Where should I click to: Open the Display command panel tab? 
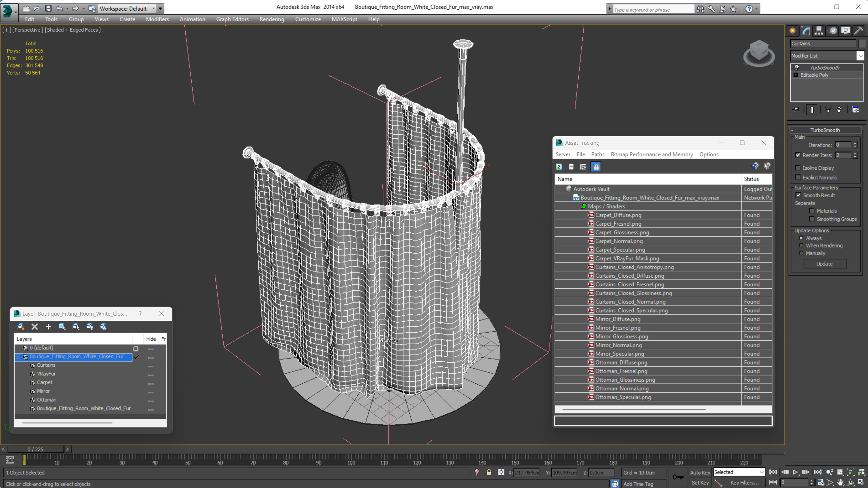(x=845, y=31)
